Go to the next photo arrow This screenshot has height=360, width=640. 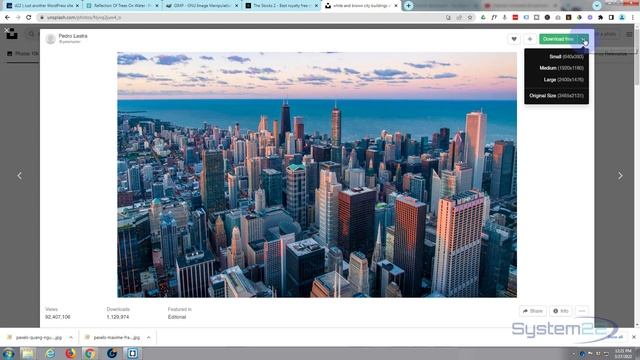click(x=620, y=176)
